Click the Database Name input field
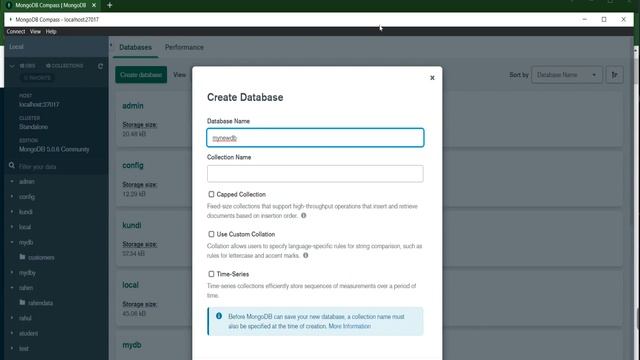 (315, 138)
